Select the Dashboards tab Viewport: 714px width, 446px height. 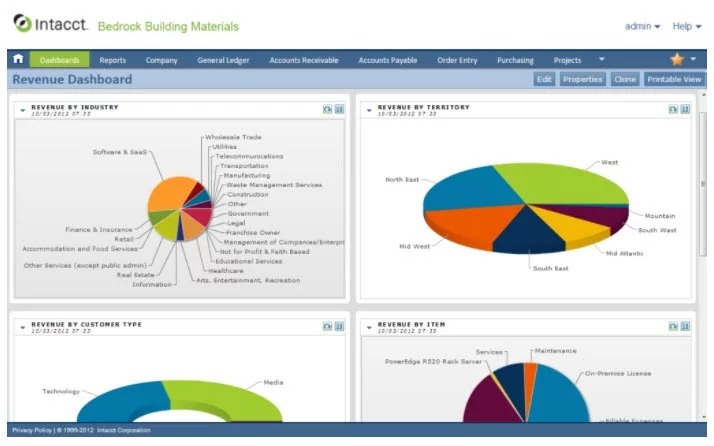(59, 60)
